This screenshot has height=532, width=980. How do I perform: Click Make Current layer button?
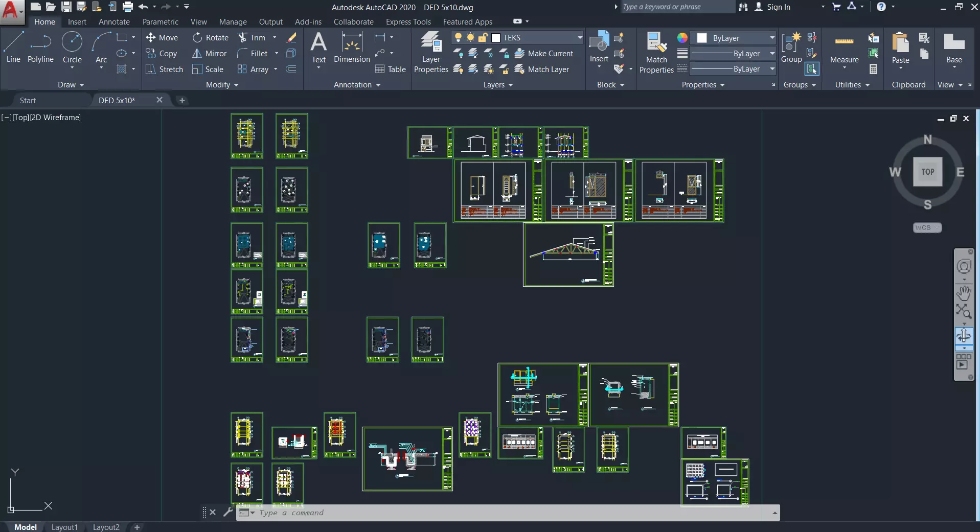[x=543, y=53]
